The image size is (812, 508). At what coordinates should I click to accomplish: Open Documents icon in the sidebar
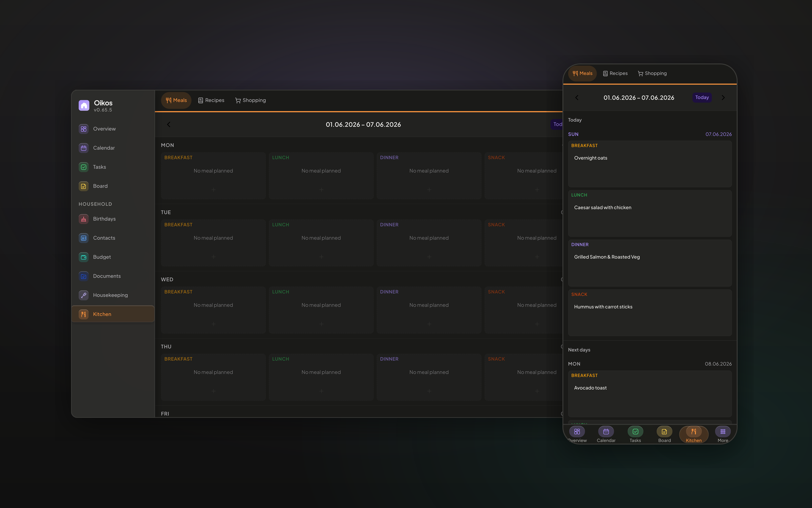[x=84, y=276]
